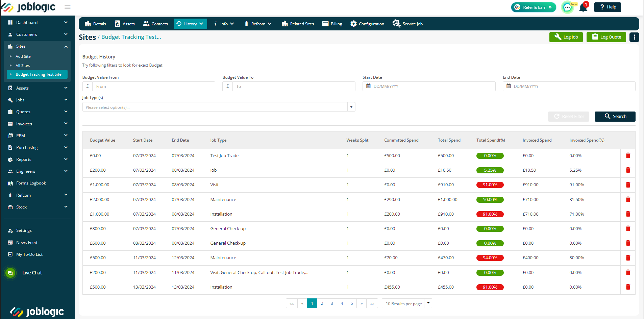Click the Sites breadcrumb heading

tap(87, 37)
